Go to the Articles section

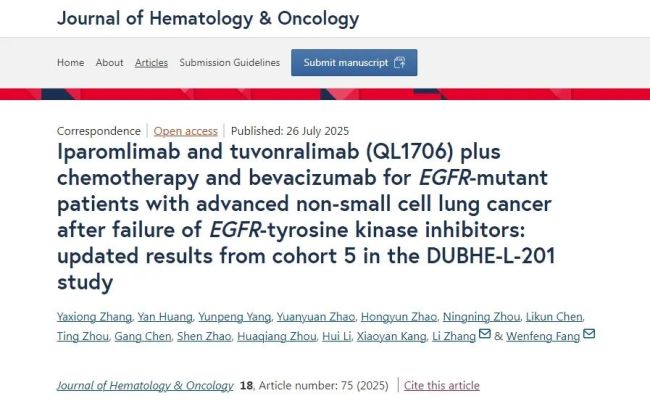point(151,63)
